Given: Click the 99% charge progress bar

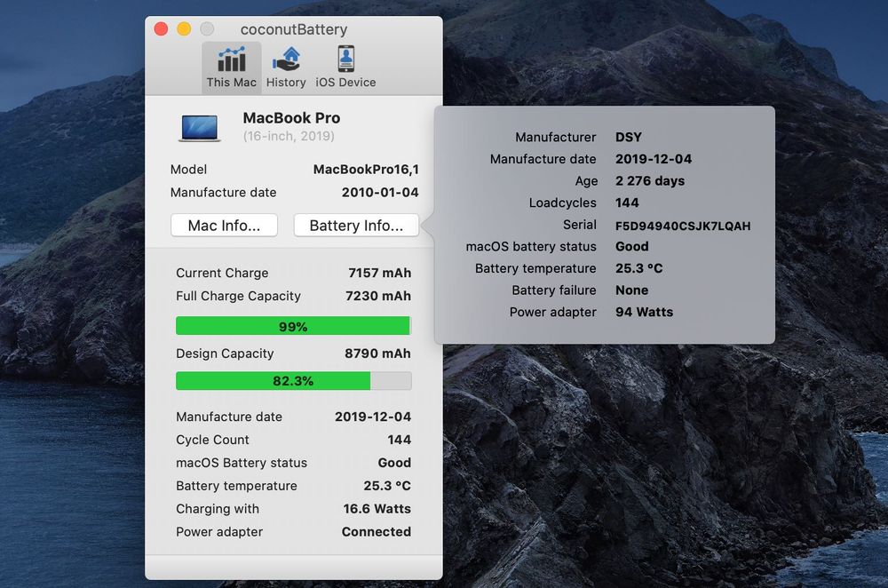Looking at the screenshot, I should pyautogui.click(x=293, y=326).
